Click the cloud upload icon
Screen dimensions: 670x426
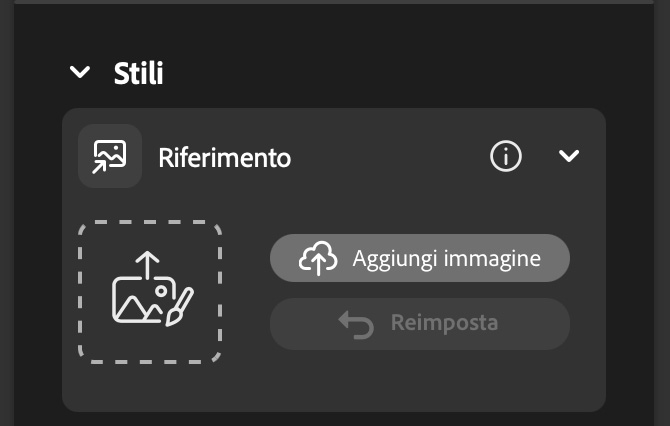coord(317,259)
